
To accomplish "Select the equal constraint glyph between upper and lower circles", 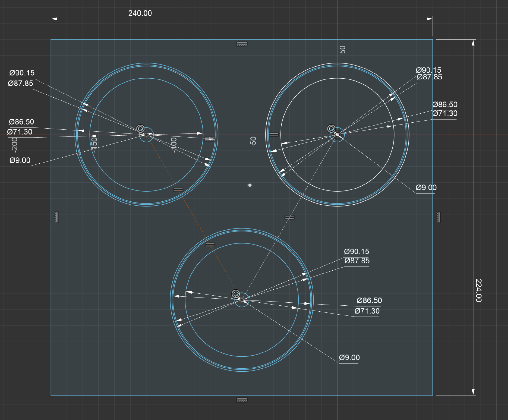I will pos(290,217).
